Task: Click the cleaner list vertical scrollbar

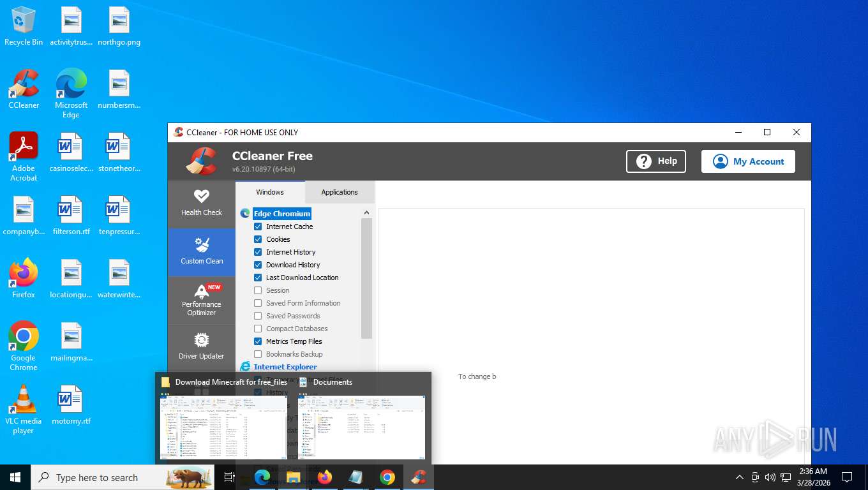Action: pyautogui.click(x=366, y=279)
